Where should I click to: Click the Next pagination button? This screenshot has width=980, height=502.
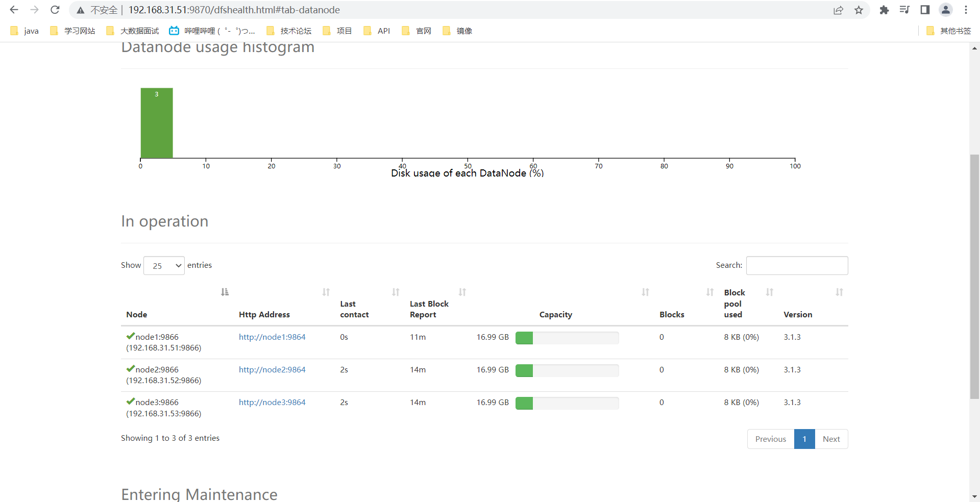[x=831, y=439]
